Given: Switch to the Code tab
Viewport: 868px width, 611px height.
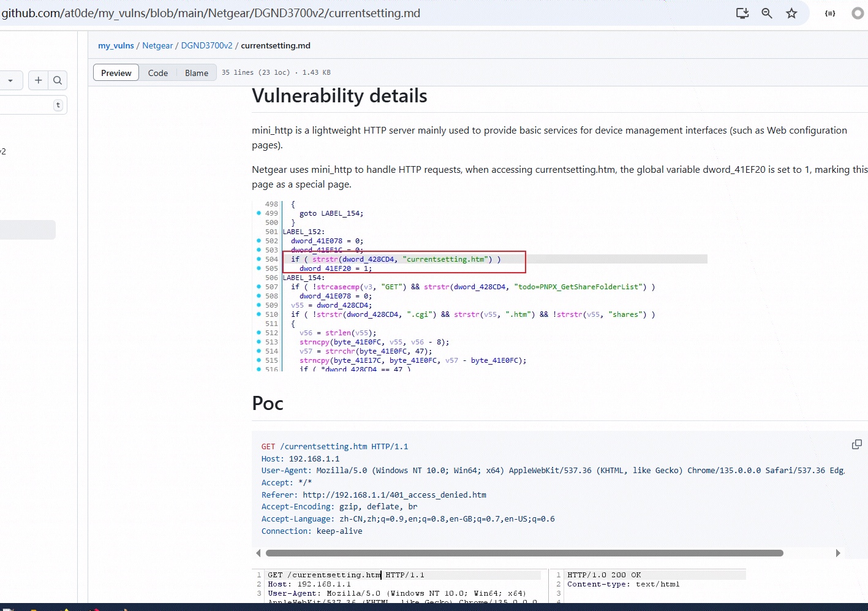Looking at the screenshot, I should click(158, 73).
